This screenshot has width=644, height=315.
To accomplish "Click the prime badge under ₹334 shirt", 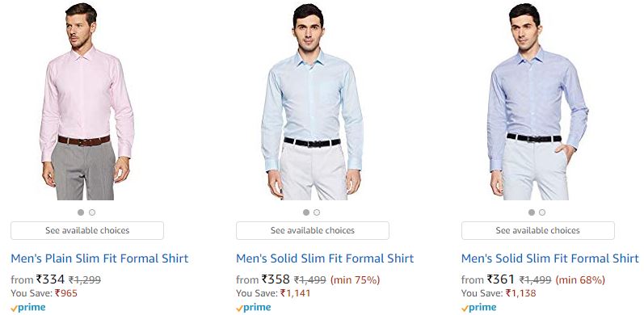I will click(x=28, y=308).
